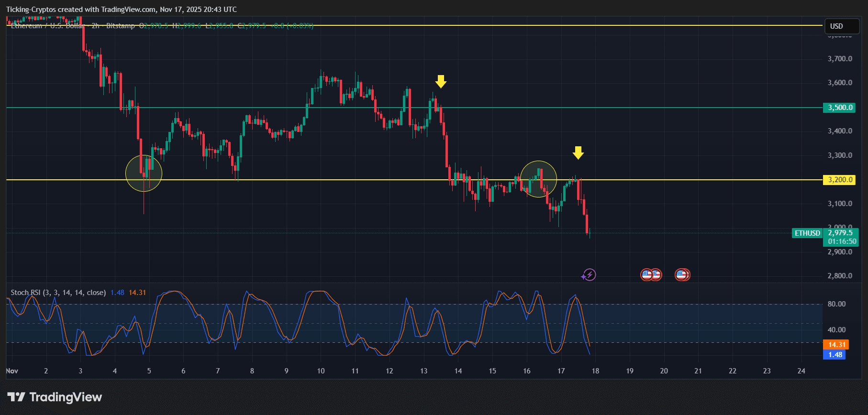868x415 pixels.
Task: Click the purple lightning event icon
Action: pyautogui.click(x=589, y=275)
